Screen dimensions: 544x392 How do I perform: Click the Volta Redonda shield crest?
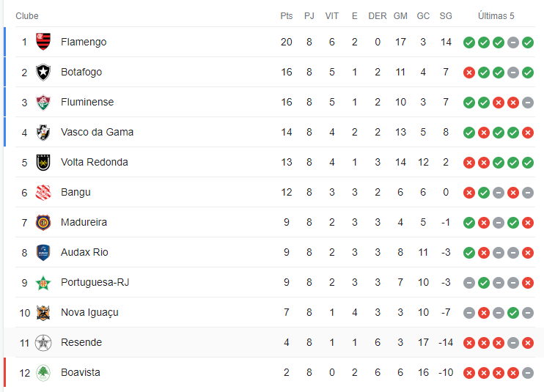click(43, 162)
